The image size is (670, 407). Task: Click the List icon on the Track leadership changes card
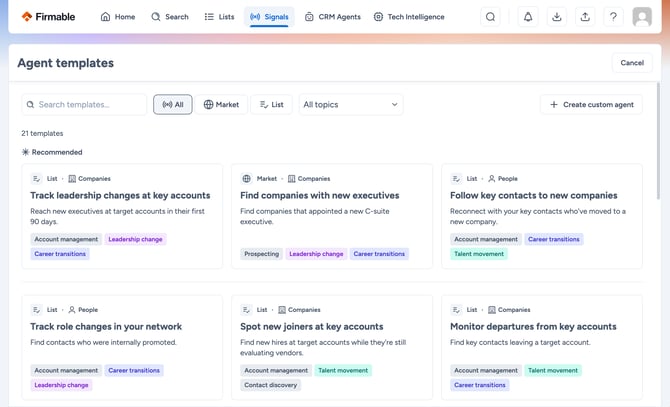click(x=36, y=179)
